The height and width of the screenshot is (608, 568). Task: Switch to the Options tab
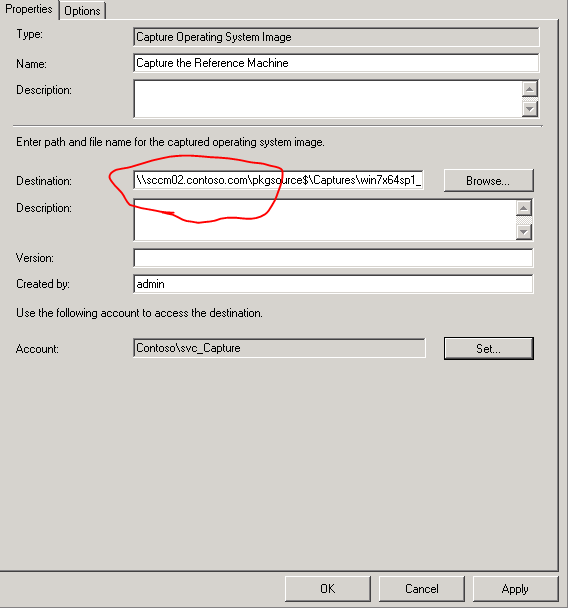coord(82,11)
